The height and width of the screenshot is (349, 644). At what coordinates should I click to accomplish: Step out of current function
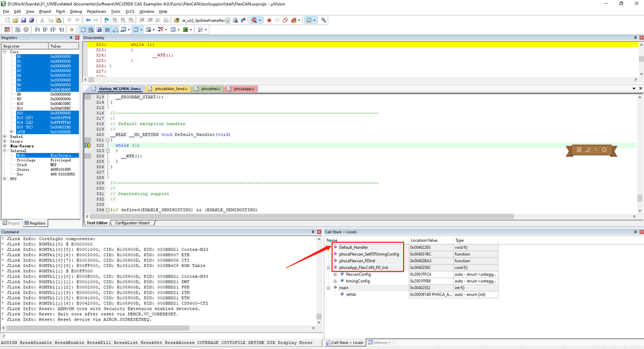point(53,30)
